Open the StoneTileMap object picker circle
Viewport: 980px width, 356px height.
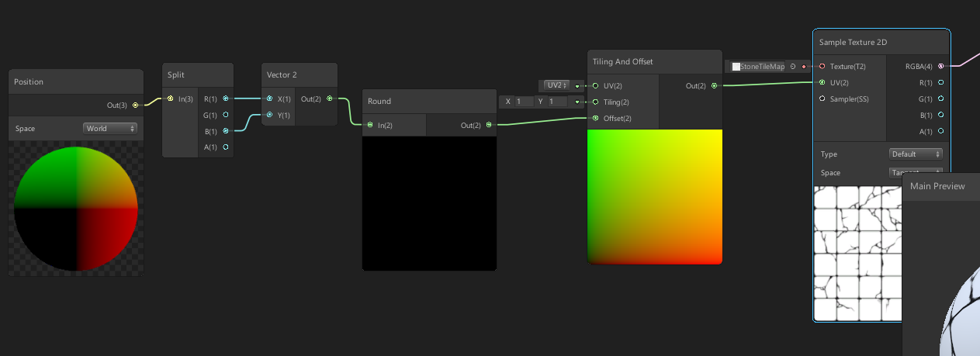coord(792,67)
